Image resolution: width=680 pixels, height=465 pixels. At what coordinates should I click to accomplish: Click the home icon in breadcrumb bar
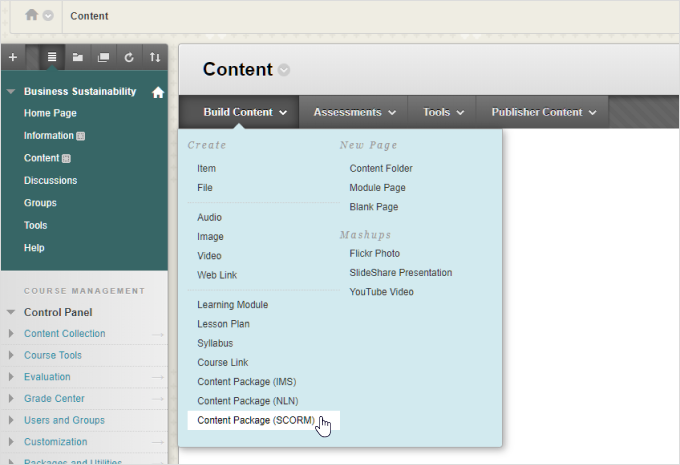[32, 15]
